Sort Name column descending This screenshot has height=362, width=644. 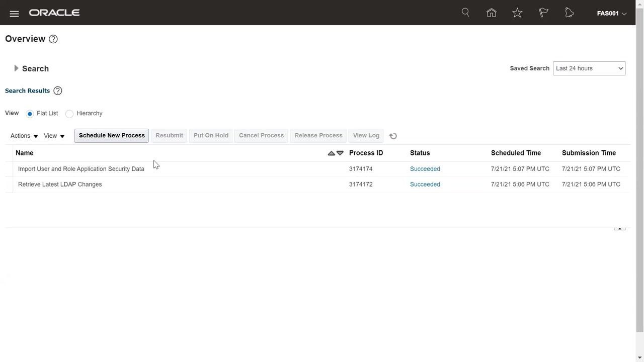340,153
